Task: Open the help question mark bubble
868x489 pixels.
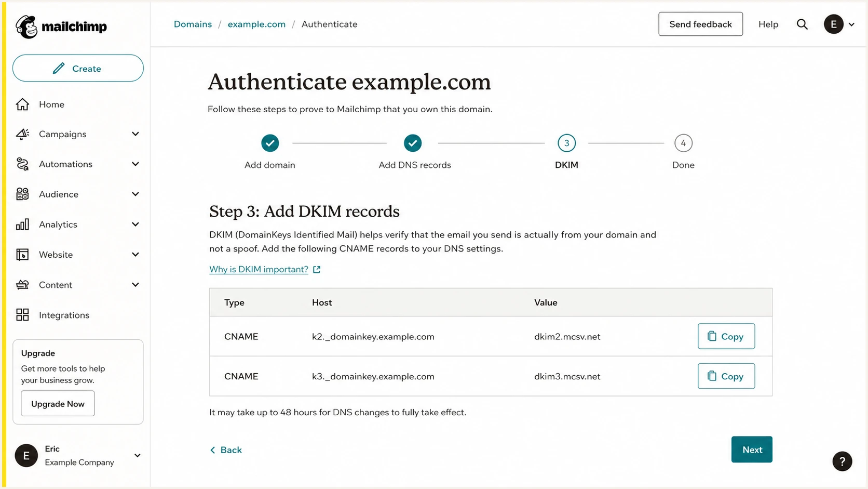Action: point(842,461)
